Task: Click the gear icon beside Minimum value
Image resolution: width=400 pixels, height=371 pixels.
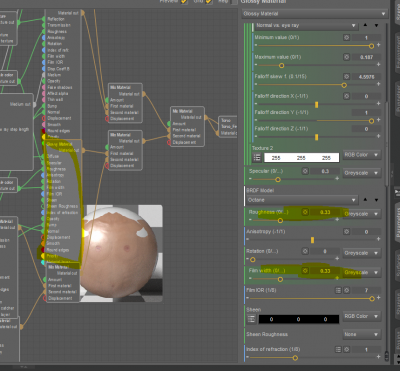Action: pos(347,38)
